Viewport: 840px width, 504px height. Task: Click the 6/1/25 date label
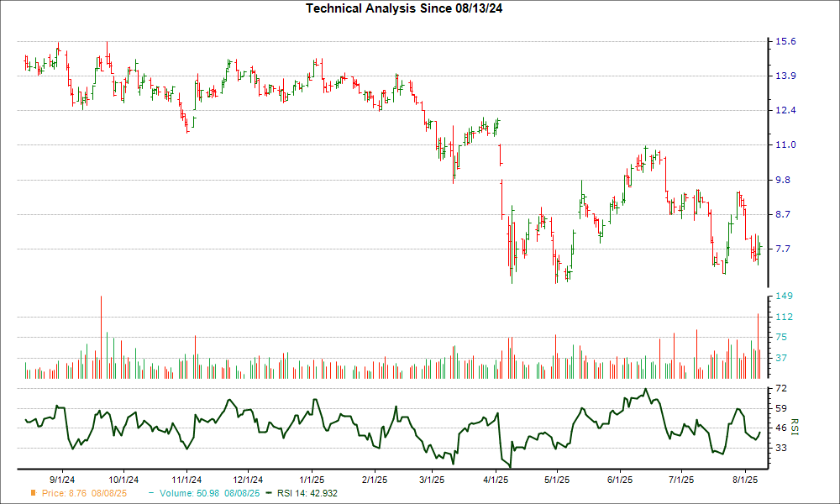coord(620,480)
